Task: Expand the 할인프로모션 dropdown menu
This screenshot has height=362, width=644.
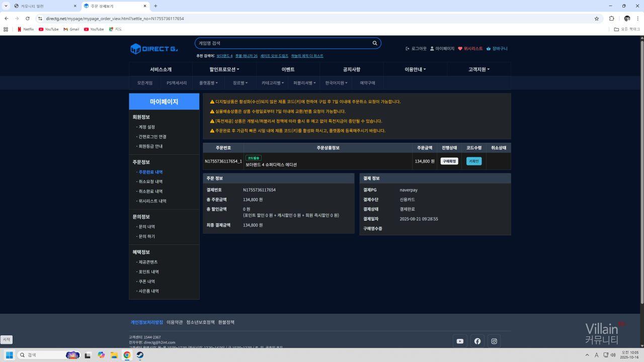Action: pos(224,69)
